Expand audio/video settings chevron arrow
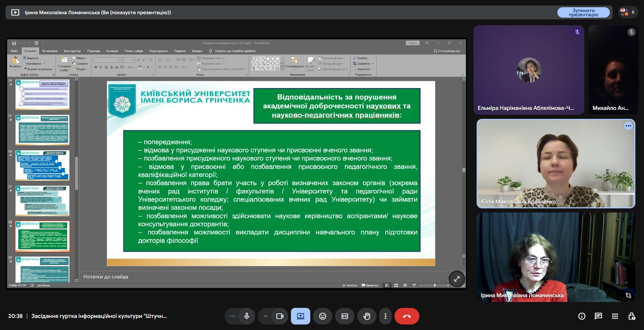644x330 pixels. pyautogui.click(x=265, y=316)
